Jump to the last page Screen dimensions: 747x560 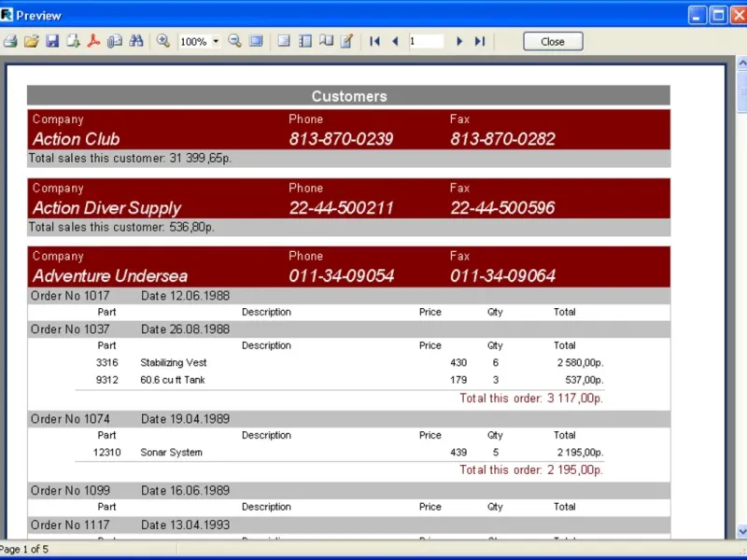pos(479,41)
